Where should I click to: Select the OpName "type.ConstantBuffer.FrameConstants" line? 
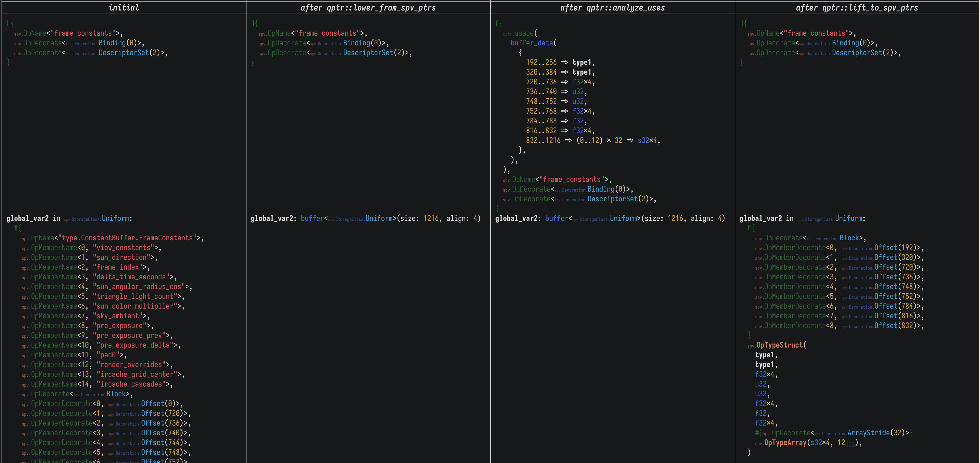[x=113, y=238]
